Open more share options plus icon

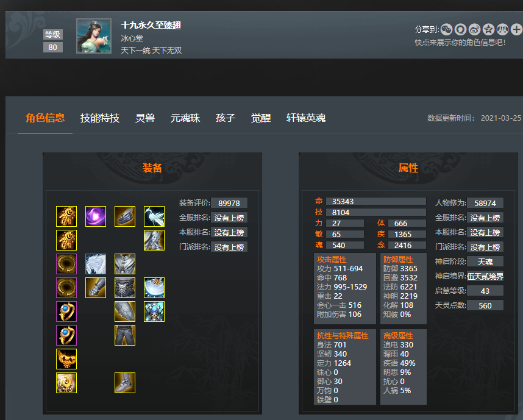point(516,30)
